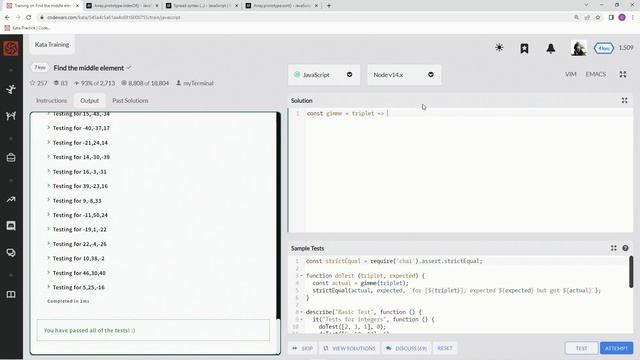The height and width of the screenshot is (360, 640).
Task: Toggle light theme with sun icon
Action: [x=499, y=48]
